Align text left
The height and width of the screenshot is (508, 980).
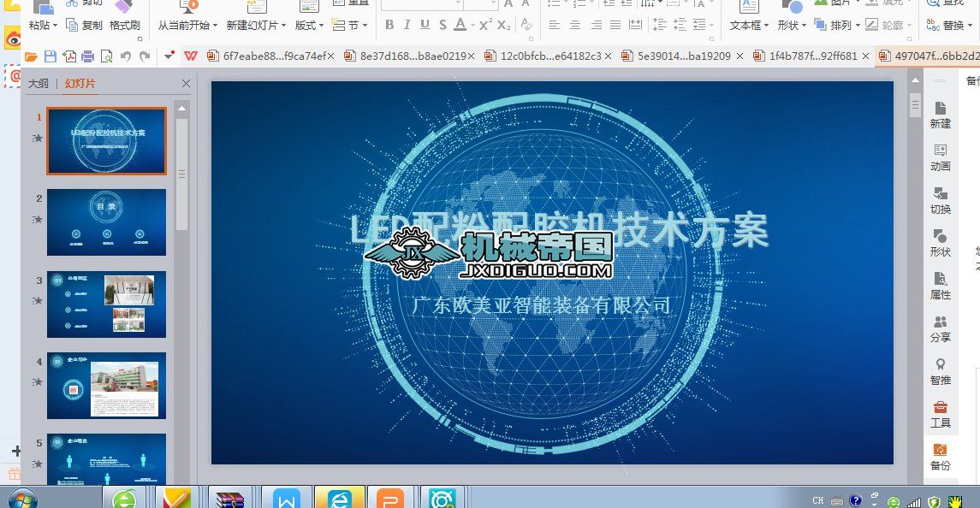pyautogui.click(x=555, y=25)
